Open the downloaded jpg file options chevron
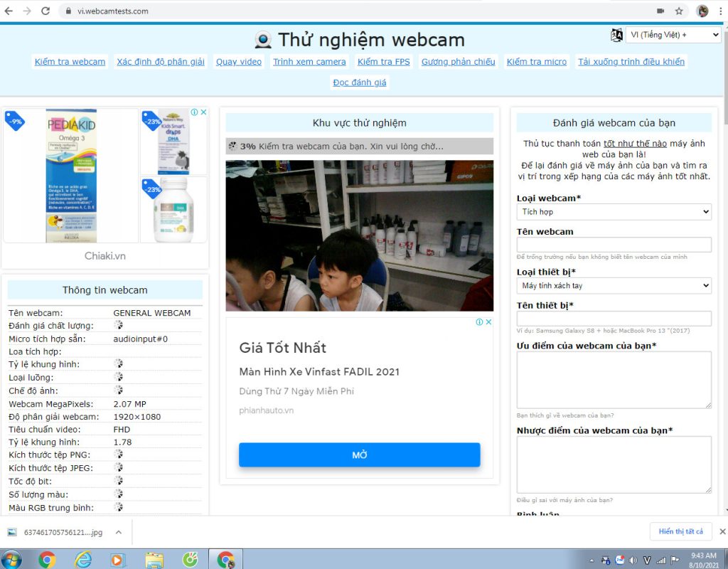Image resolution: width=728 pixels, height=569 pixels. tap(119, 532)
